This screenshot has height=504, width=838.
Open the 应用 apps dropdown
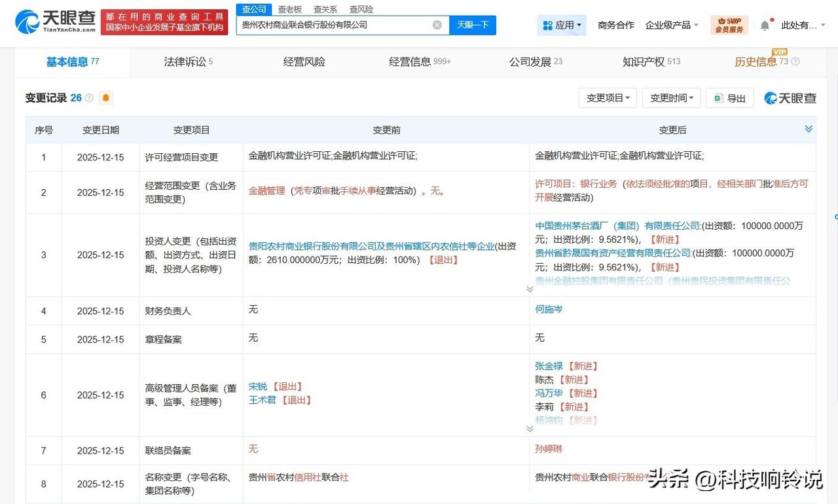click(x=561, y=25)
